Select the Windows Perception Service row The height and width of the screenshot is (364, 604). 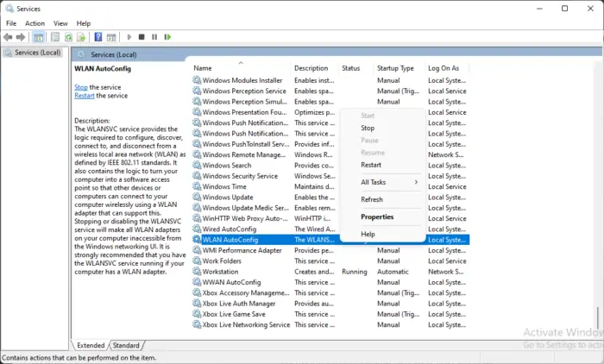[x=330, y=91]
